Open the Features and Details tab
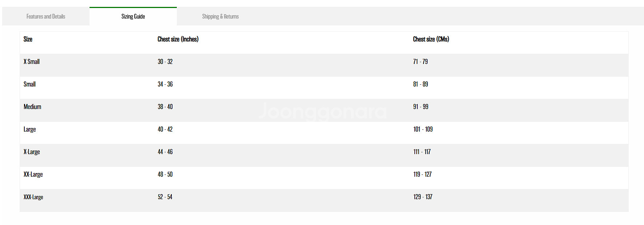Viewport: 644px width, 225px height. tap(46, 16)
